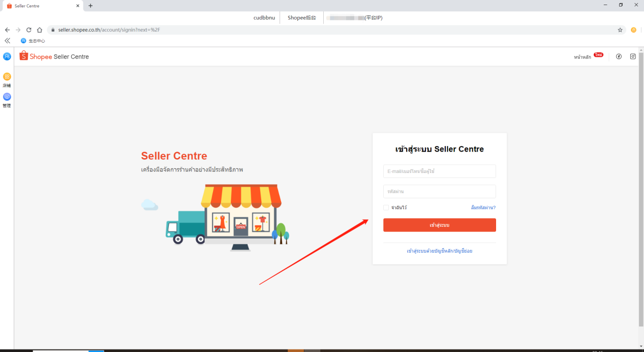The image size is (644, 352).
Task: Click the ลืมรหัสผ่าน? forgot password link
Action: 483,208
